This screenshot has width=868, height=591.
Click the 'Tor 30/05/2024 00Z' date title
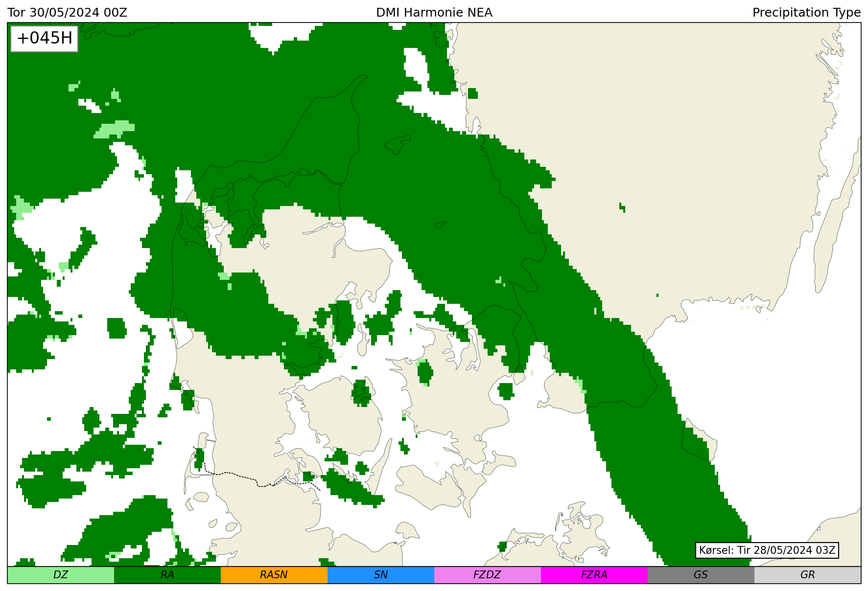point(68,13)
